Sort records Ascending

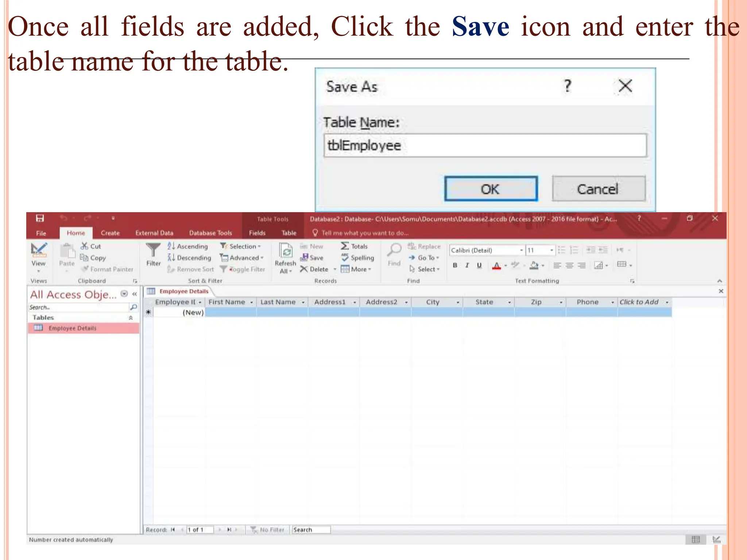click(187, 246)
